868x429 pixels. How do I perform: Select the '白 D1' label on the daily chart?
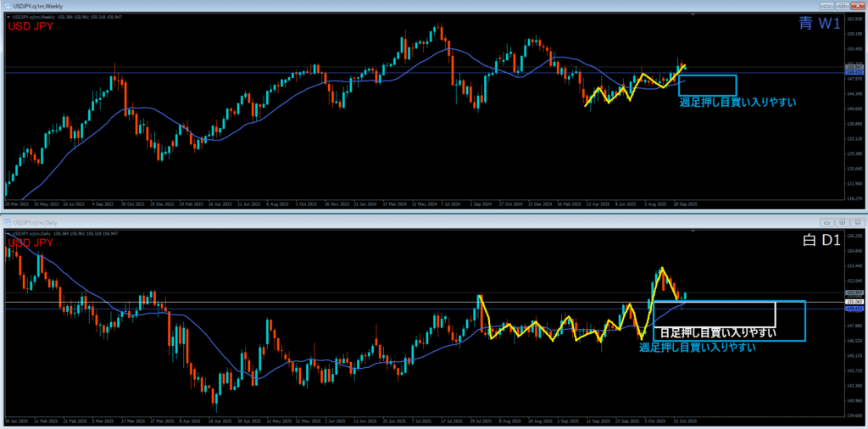point(820,241)
